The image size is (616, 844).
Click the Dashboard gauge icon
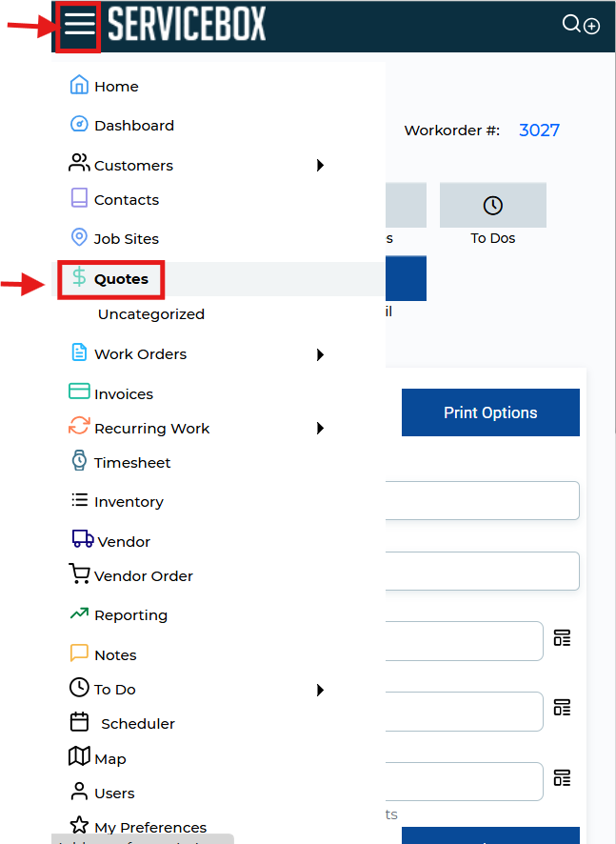[79, 125]
